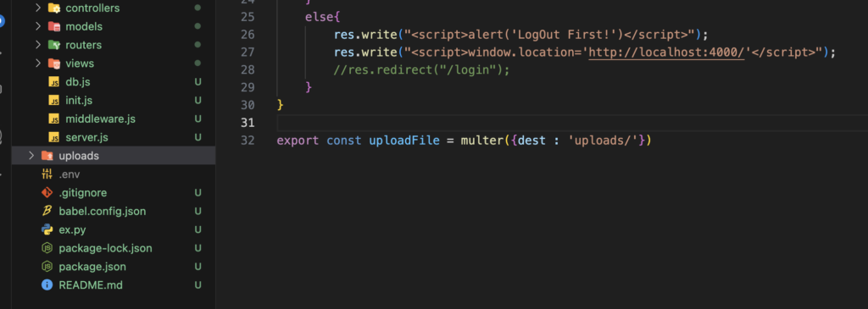Click the JS icon beside middleware.js
The height and width of the screenshot is (309, 868).
point(53,119)
